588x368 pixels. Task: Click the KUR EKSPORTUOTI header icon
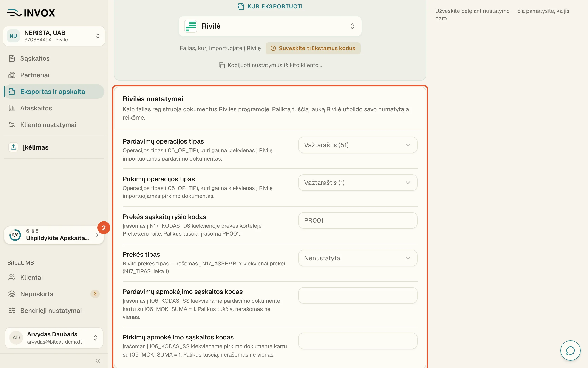241,6
